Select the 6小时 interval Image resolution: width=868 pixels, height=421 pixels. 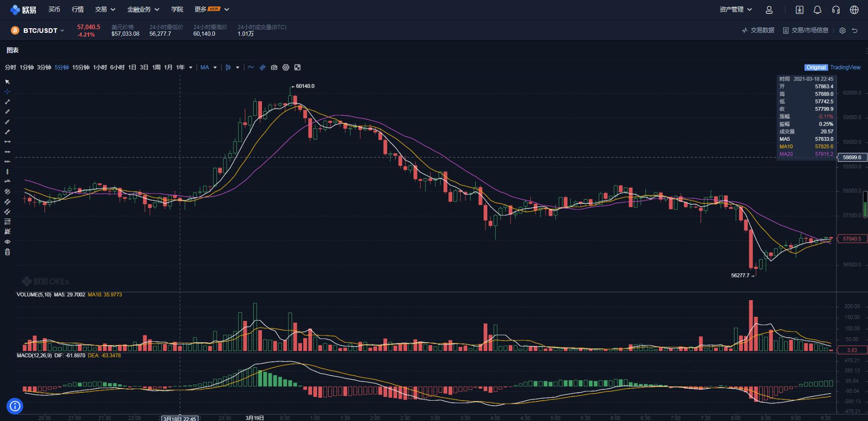117,68
